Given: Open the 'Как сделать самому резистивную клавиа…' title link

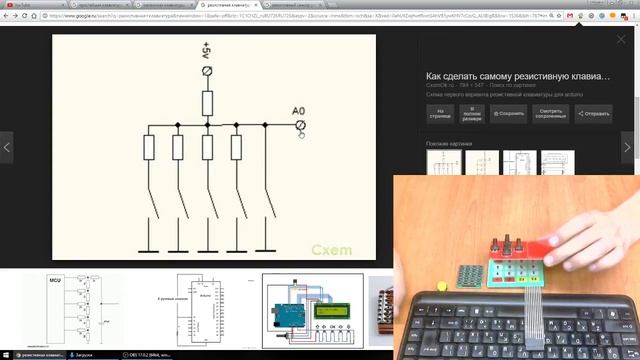Looking at the screenshot, I should (518, 76).
